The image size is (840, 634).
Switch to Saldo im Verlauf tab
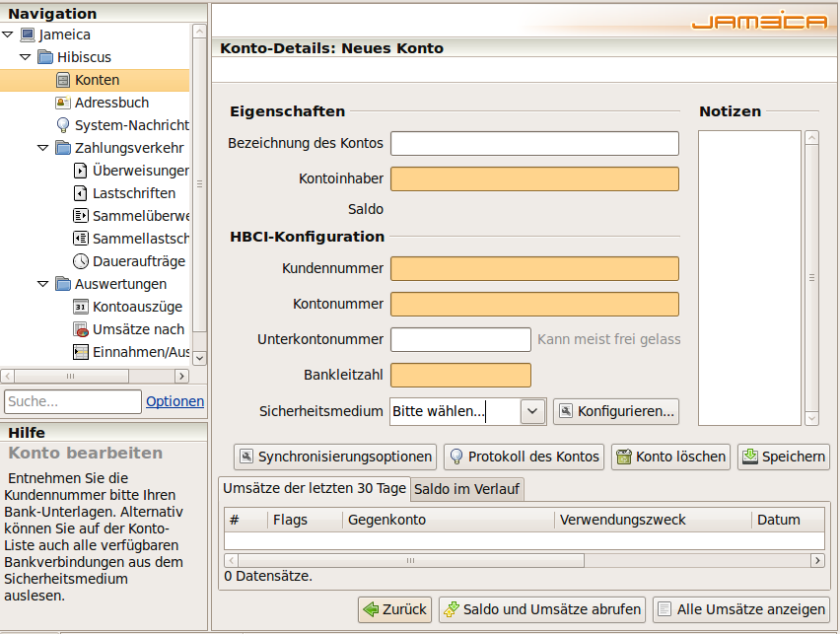pos(466,489)
